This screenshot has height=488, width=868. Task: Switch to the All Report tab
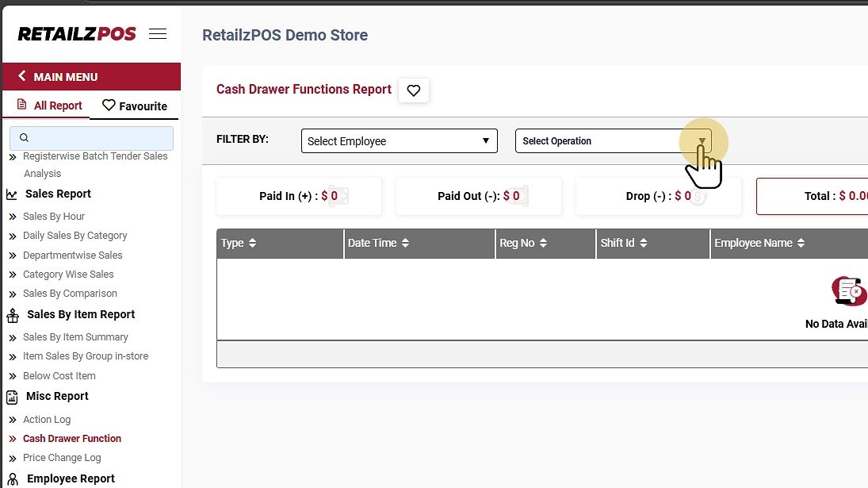[50, 106]
